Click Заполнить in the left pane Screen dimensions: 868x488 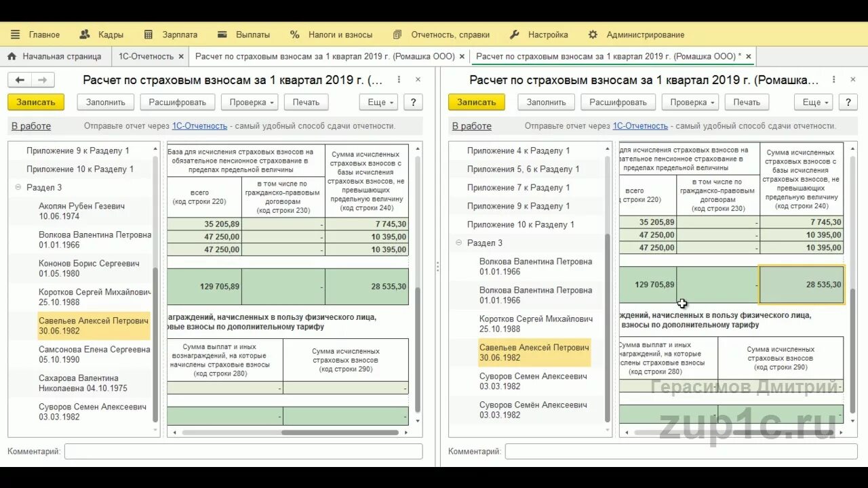(x=105, y=102)
